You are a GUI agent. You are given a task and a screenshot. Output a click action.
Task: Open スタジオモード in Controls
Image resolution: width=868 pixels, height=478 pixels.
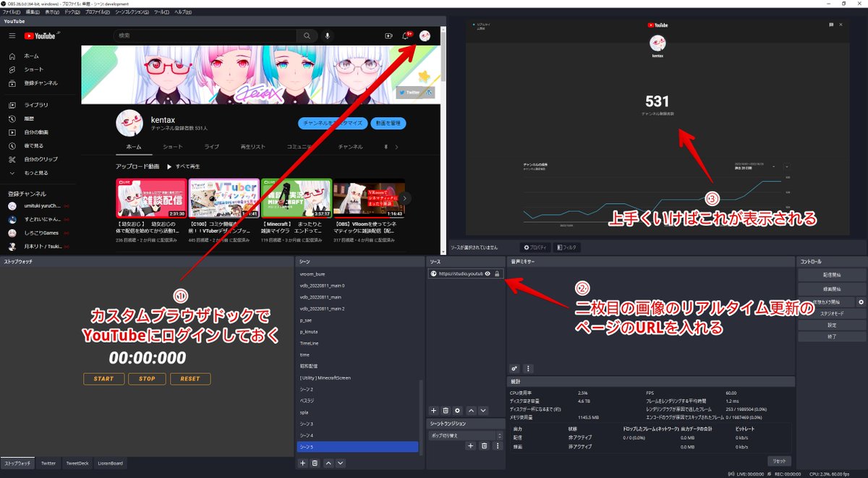(831, 314)
